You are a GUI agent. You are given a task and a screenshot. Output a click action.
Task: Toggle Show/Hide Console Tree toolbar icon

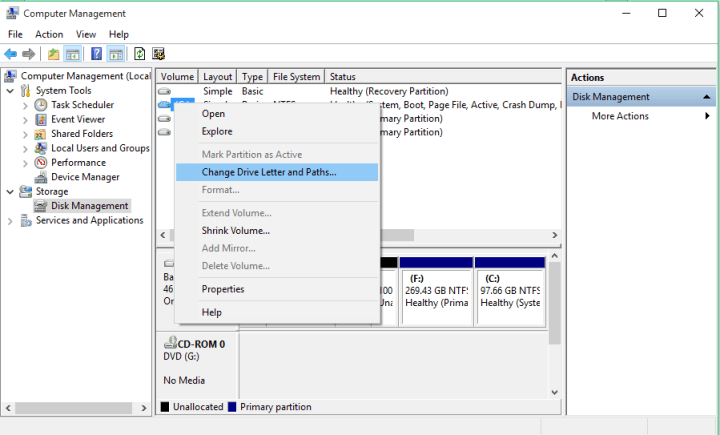pos(73,54)
